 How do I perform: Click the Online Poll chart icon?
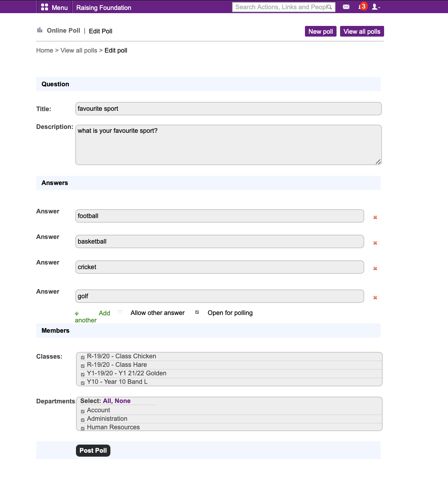[40, 30]
